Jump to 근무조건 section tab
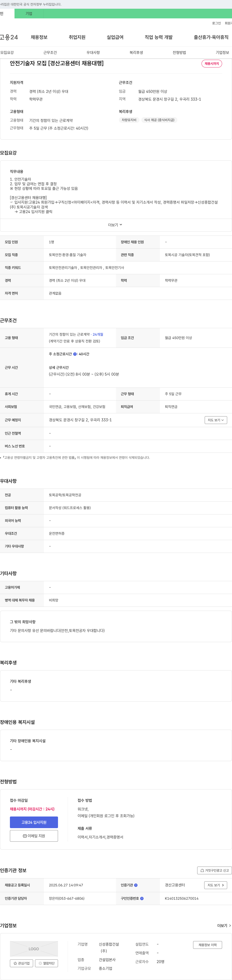This screenshot has width=232, height=980. tap(50, 52)
